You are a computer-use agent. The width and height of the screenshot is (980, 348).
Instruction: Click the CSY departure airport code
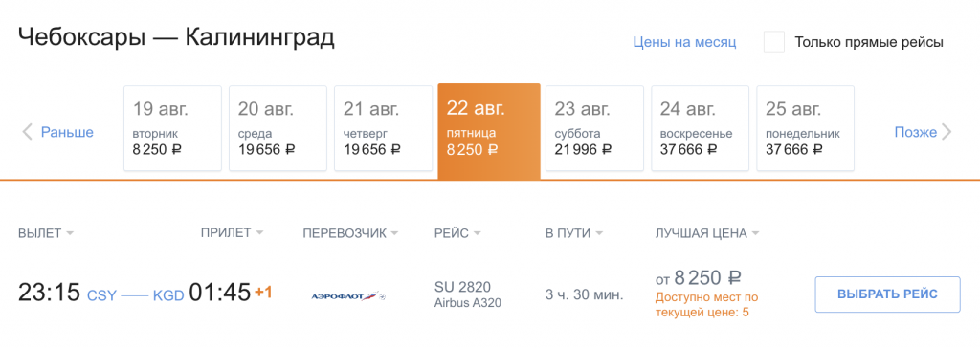[101, 296]
